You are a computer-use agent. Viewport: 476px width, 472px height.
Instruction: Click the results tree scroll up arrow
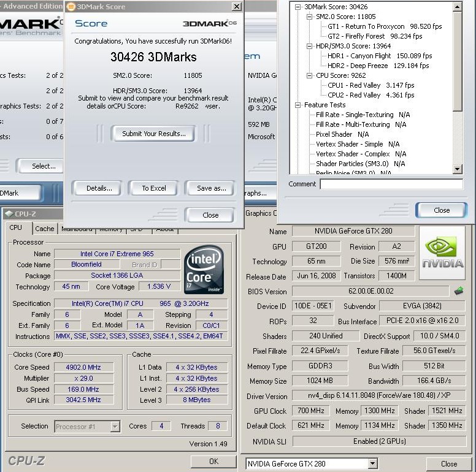457,7
